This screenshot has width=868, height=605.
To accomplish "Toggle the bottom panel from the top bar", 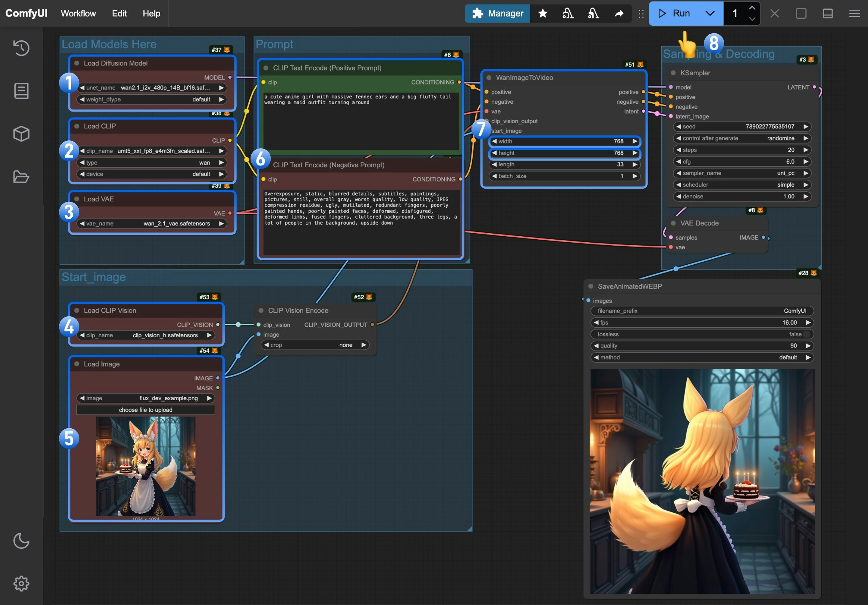I will (828, 13).
